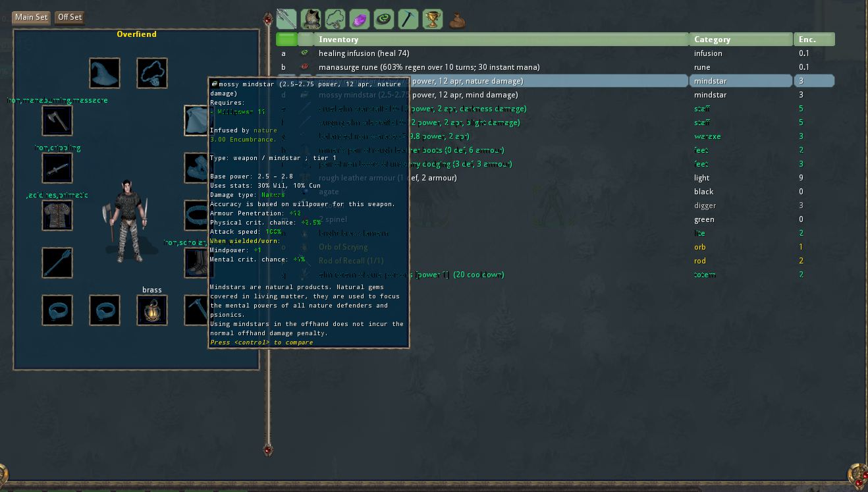The image size is (868, 492).
Task: Click the digger category cell
Action: point(741,205)
